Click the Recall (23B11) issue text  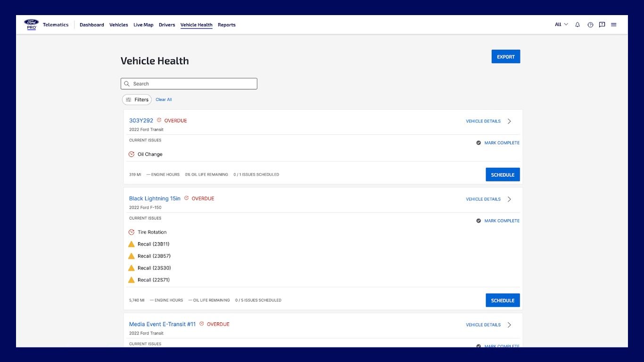point(154,244)
